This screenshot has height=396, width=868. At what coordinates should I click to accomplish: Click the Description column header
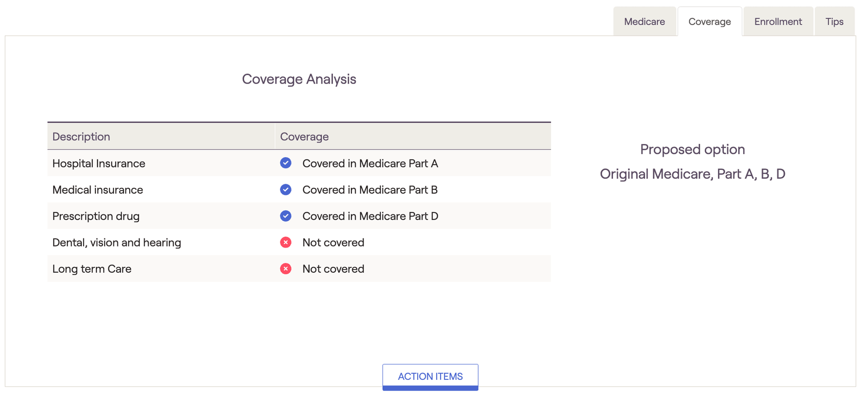161,136
